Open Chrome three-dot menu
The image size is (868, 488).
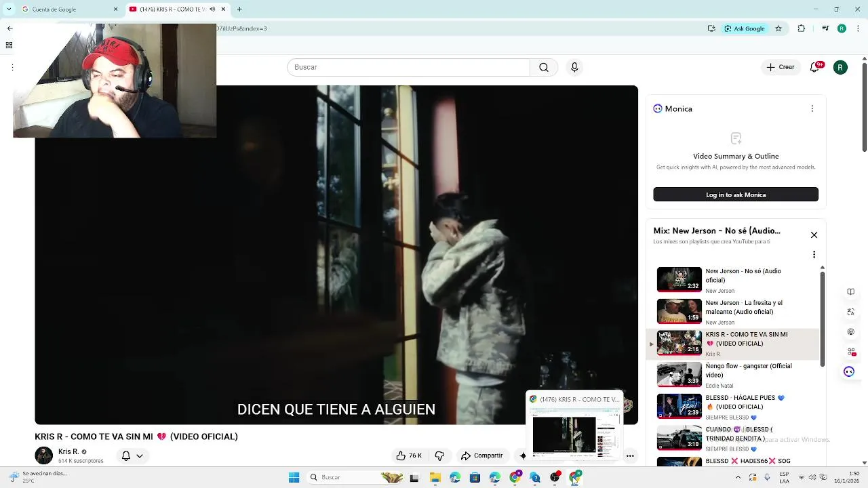point(858,28)
